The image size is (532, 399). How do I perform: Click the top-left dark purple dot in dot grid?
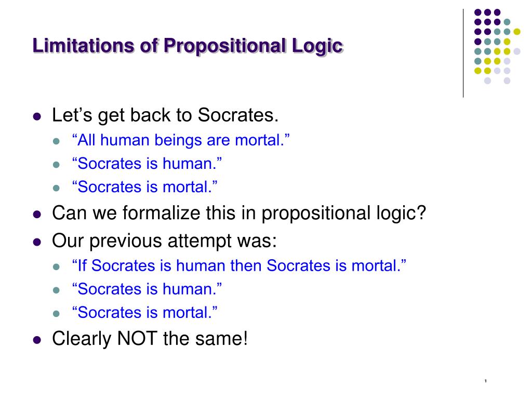(478, 12)
